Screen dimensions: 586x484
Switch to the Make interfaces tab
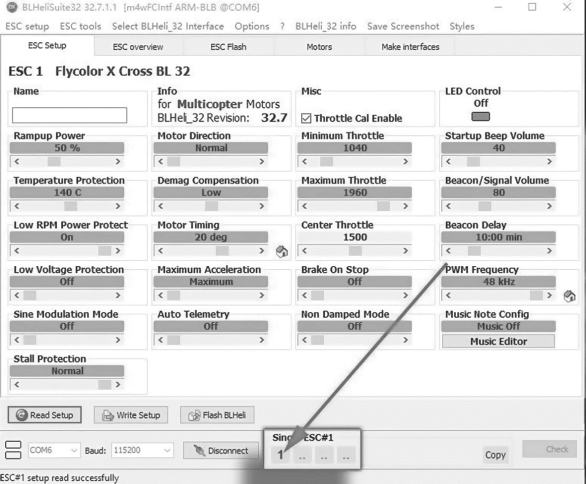coord(410,47)
